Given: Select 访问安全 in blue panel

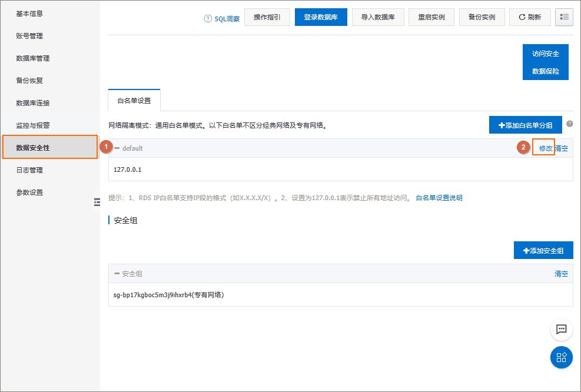Looking at the screenshot, I should 546,54.
